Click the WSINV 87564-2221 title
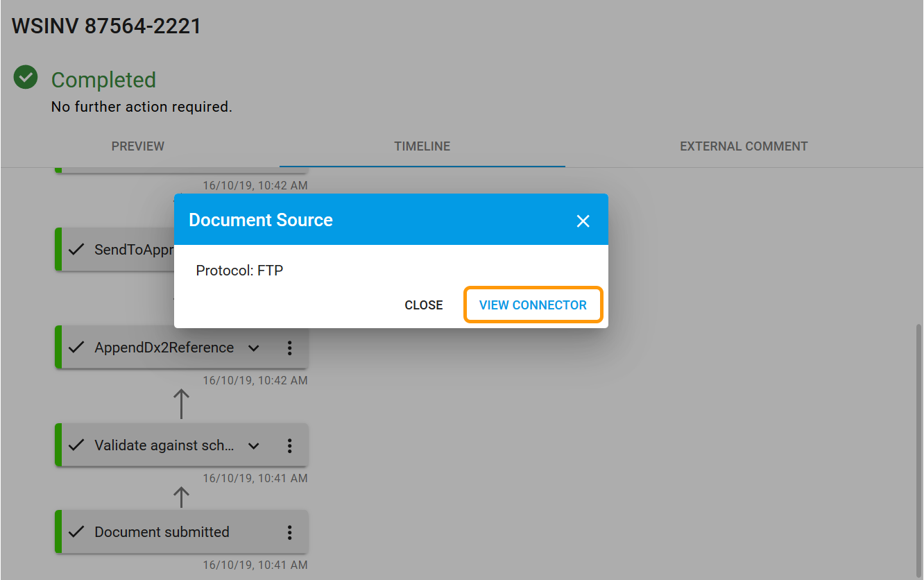 coord(106,25)
